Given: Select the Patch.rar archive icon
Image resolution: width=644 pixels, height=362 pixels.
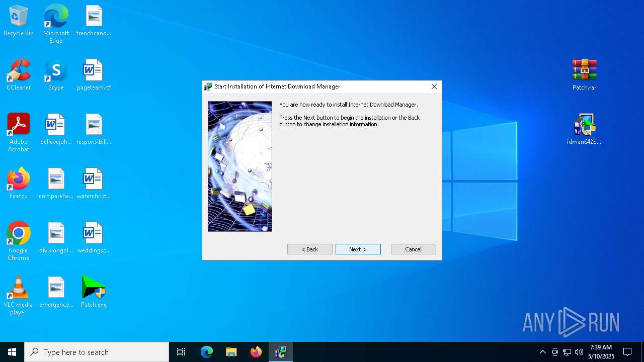Looking at the screenshot, I should (584, 75).
